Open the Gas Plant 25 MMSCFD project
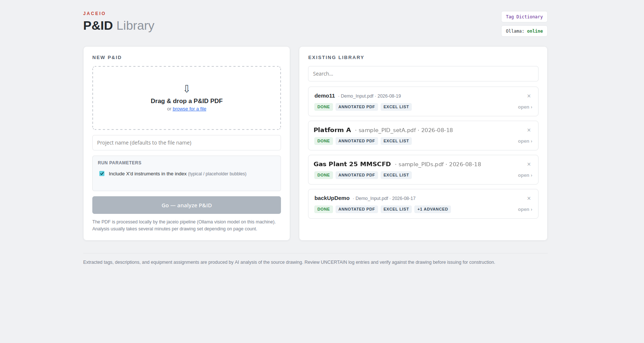This screenshot has height=343, width=644. 525,175
